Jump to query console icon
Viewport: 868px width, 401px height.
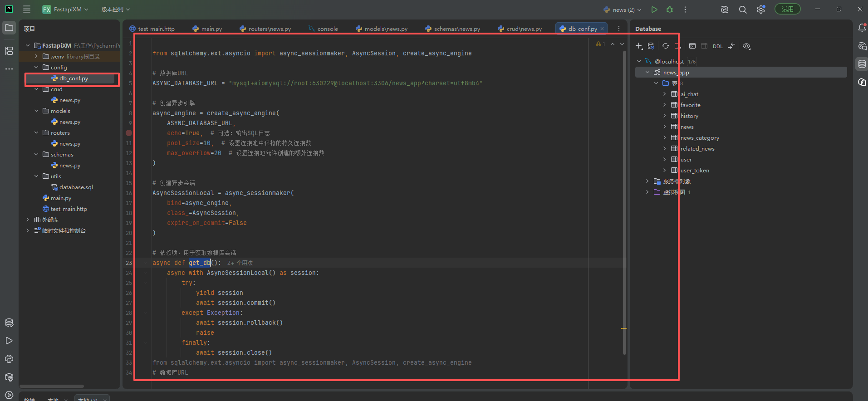692,46
